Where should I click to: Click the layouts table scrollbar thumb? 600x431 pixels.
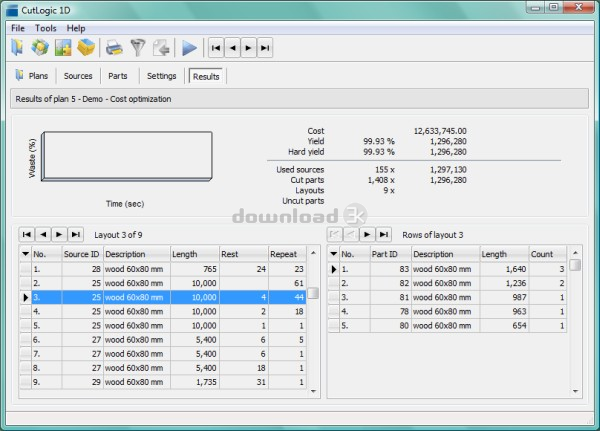[x=313, y=293]
